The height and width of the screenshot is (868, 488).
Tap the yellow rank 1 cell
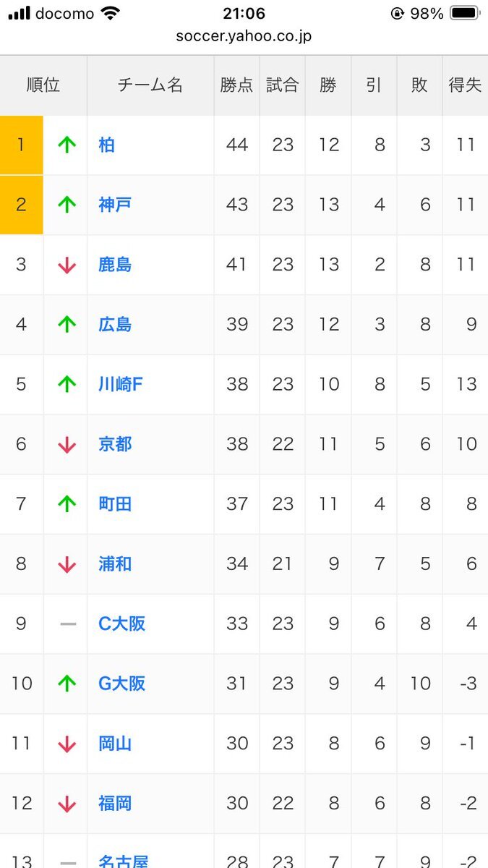pyautogui.click(x=21, y=145)
